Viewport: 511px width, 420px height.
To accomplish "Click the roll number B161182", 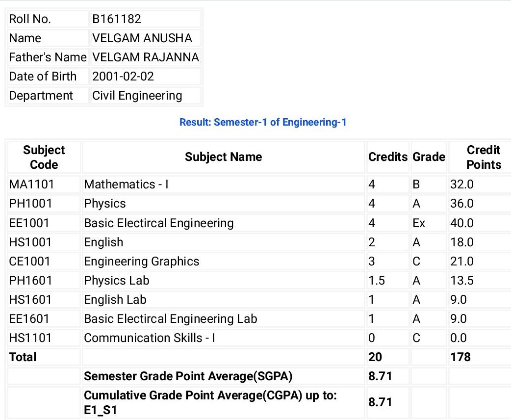I will 116,19.
